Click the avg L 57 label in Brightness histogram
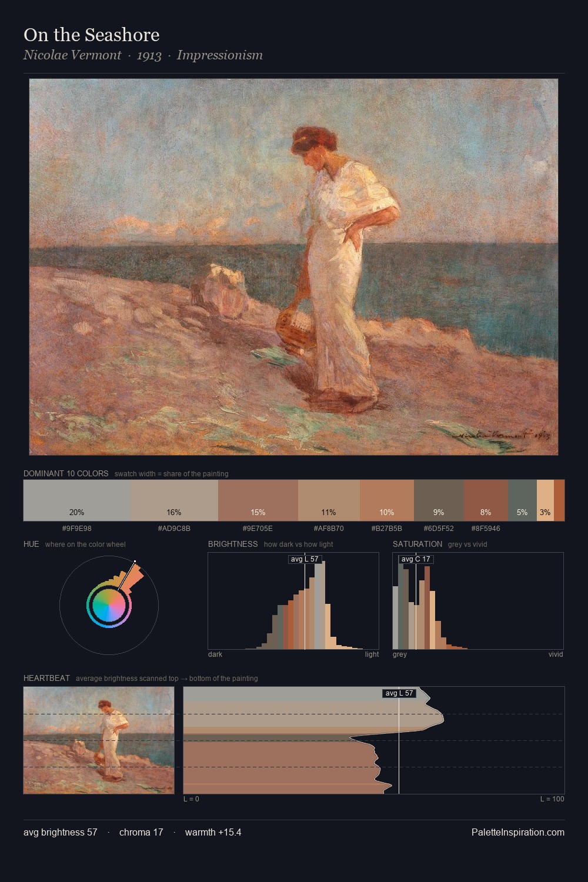This screenshot has height=882, width=588. point(305,559)
